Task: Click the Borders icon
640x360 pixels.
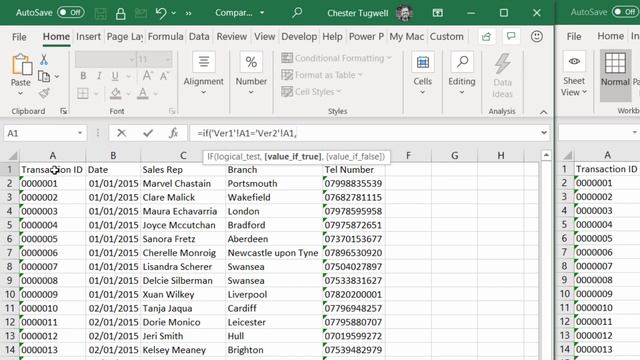Action: [x=83, y=93]
